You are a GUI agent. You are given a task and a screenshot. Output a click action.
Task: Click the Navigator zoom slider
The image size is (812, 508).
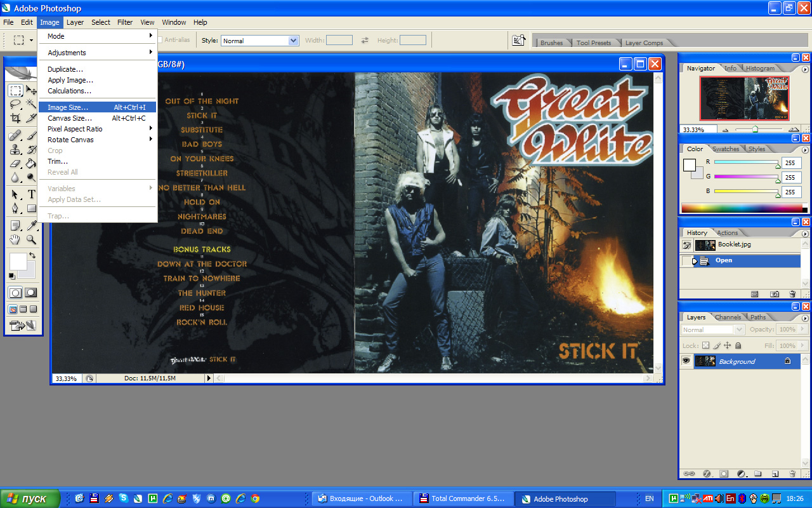point(755,129)
